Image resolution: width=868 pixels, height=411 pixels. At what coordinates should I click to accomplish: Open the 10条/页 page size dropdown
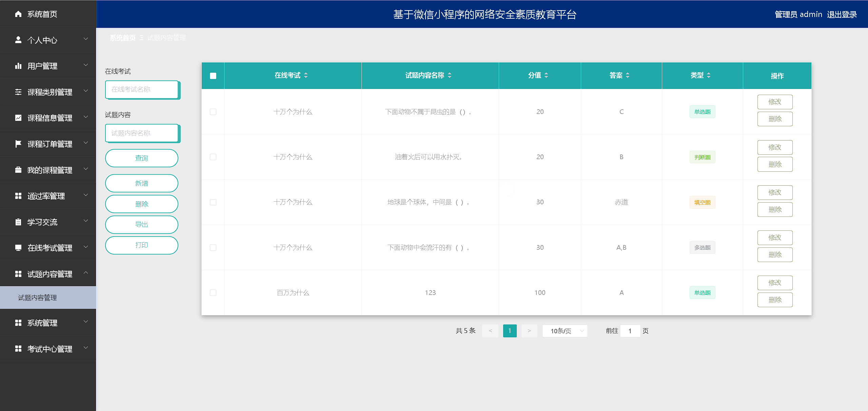click(x=565, y=331)
